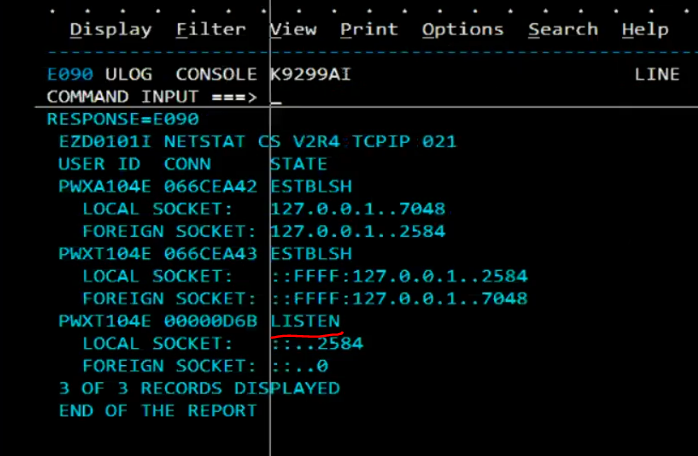Viewport: 698px width, 456px height.
Task: Click END OF THE REPORT line
Action: point(158,411)
